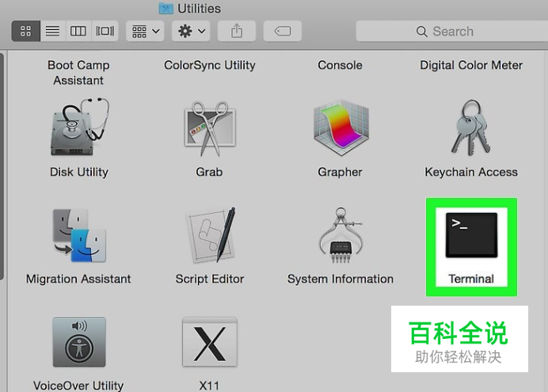Switch to column view mode
This screenshot has height=392, width=548.
[78, 31]
